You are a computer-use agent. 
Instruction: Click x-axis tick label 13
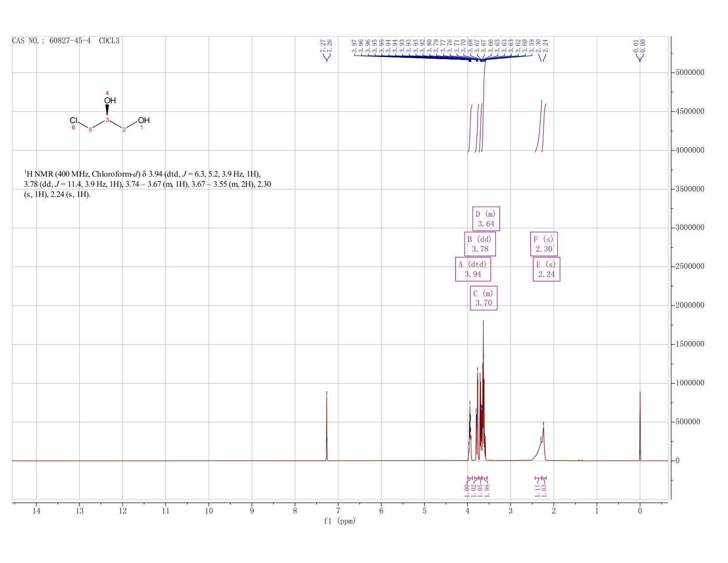79,510
